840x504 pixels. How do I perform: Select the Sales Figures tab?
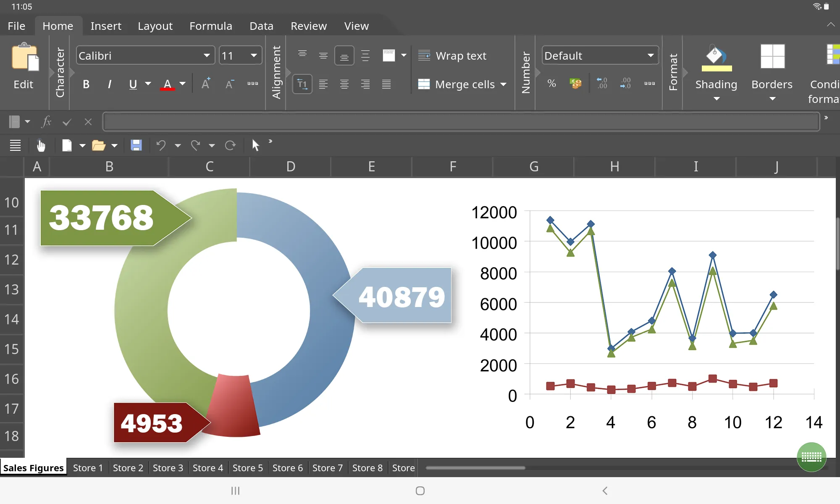33,467
